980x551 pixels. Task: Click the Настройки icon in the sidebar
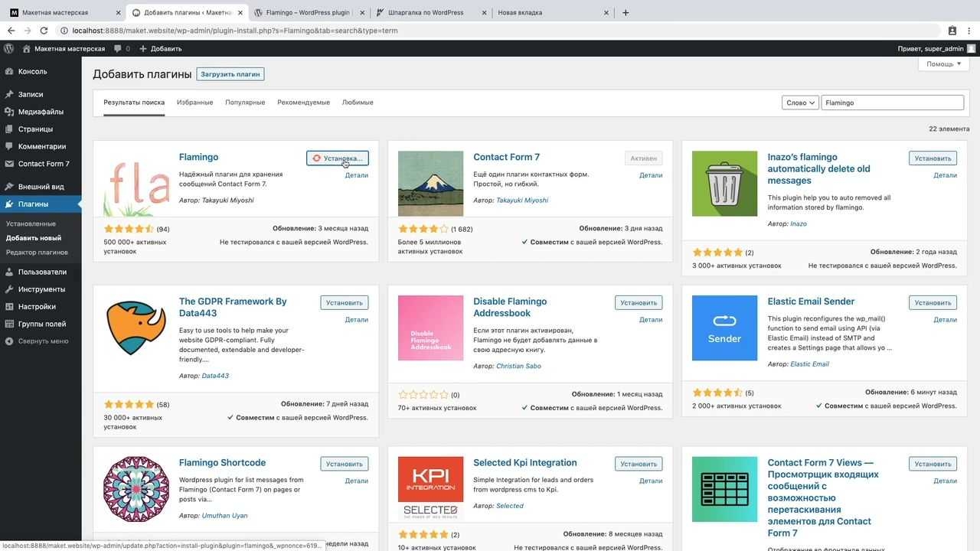(x=9, y=307)
